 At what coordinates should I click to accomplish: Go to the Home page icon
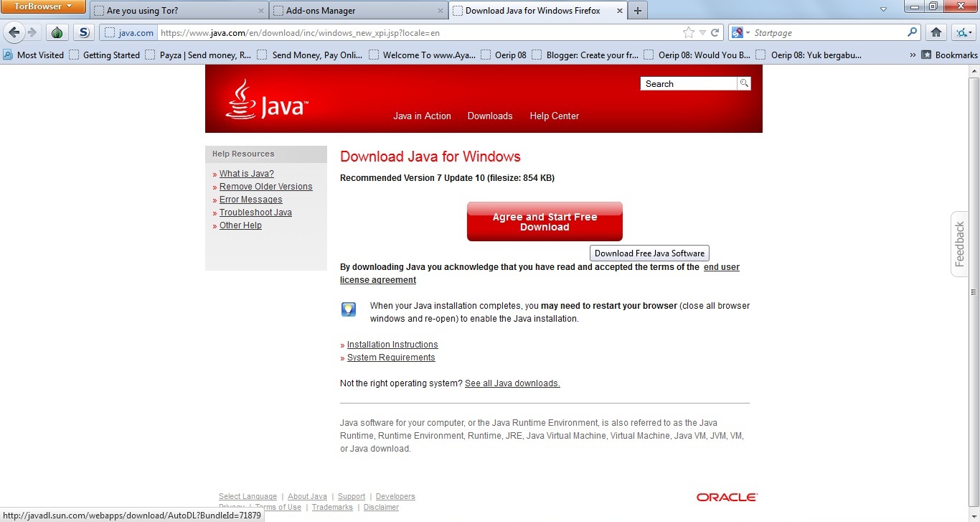(x=936, y=32)
